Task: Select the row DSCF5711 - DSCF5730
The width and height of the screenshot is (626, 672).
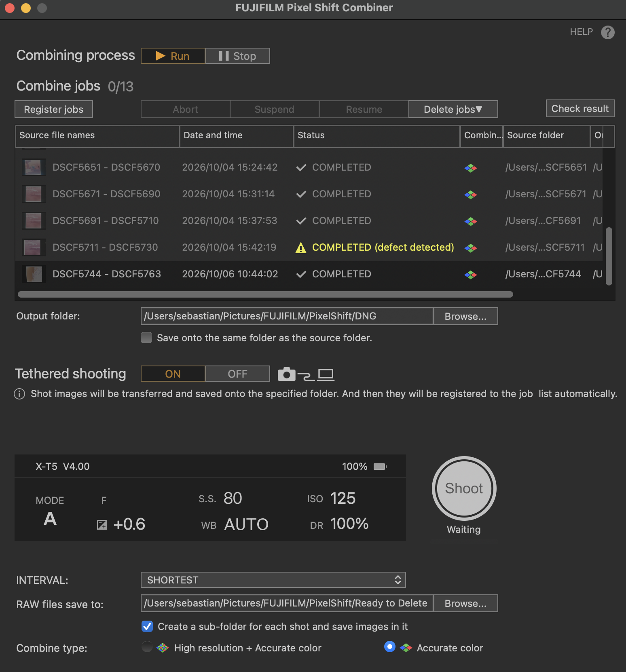Action: [309, 247]
